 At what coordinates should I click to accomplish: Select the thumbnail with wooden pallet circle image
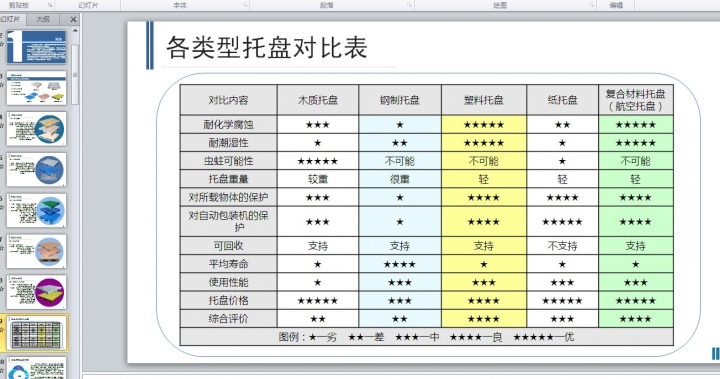(36, 129)
